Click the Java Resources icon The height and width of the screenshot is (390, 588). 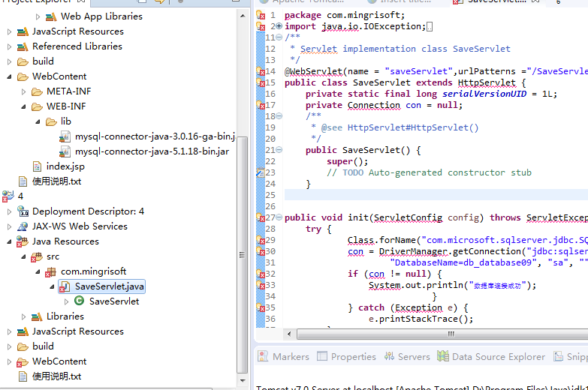(x=22, y=241)
